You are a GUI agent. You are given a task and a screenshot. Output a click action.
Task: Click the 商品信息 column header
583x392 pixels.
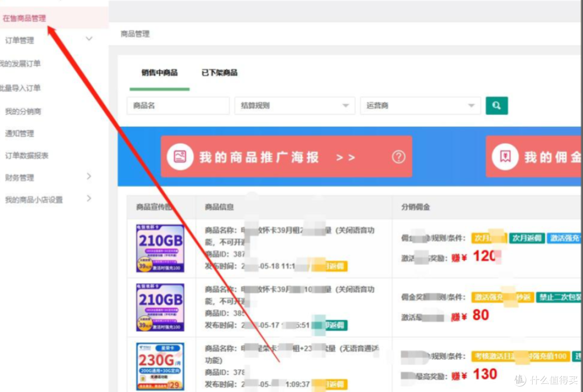coord(219,207)
